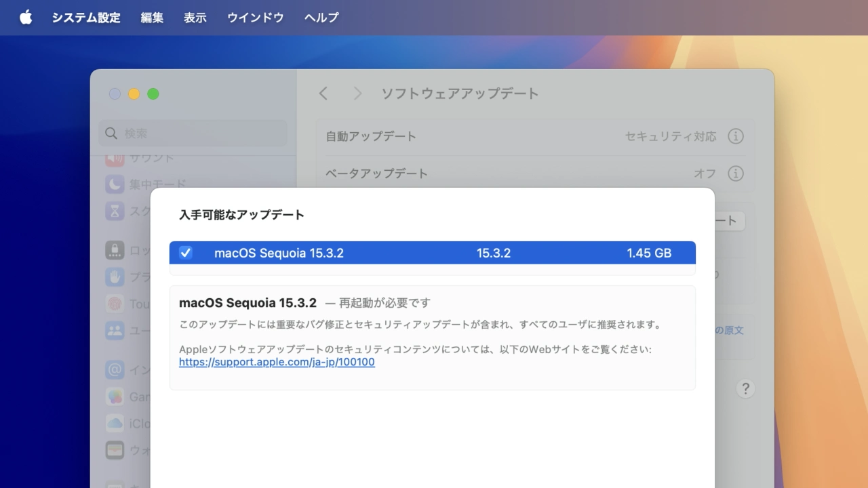Uncheck the macOS Sequoia 15.3.2 update checkbox
Screen dimensions: 868x488
coord(186,253)
